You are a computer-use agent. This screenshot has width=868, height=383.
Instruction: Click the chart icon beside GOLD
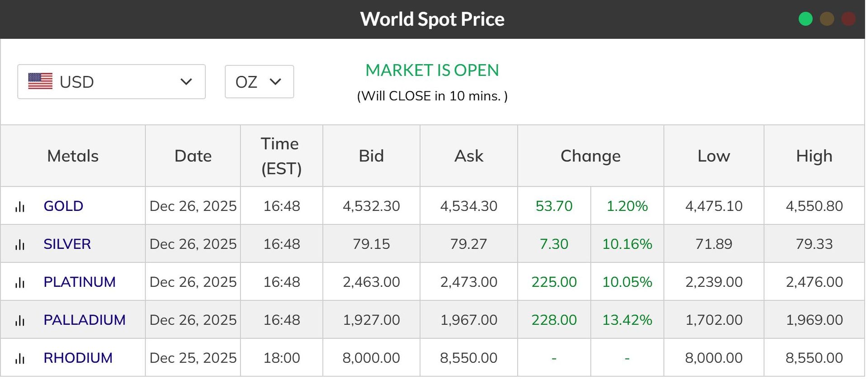[x=20, y=207]
